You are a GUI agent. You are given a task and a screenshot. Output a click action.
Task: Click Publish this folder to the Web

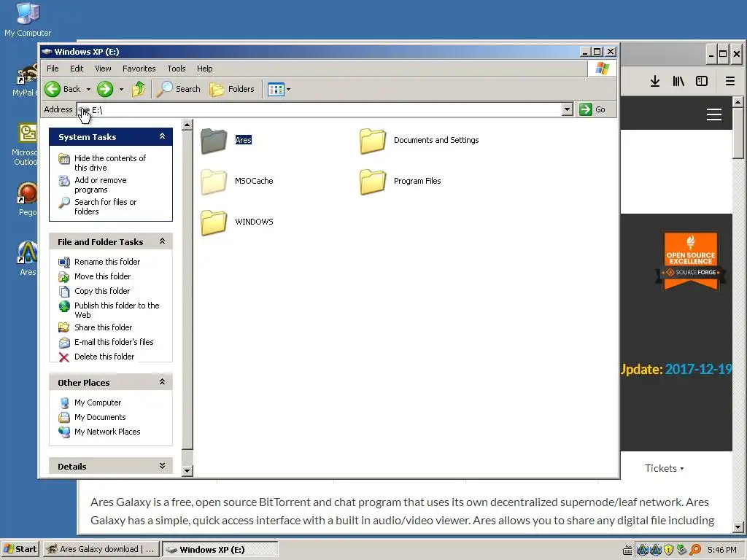click(117, 310)
